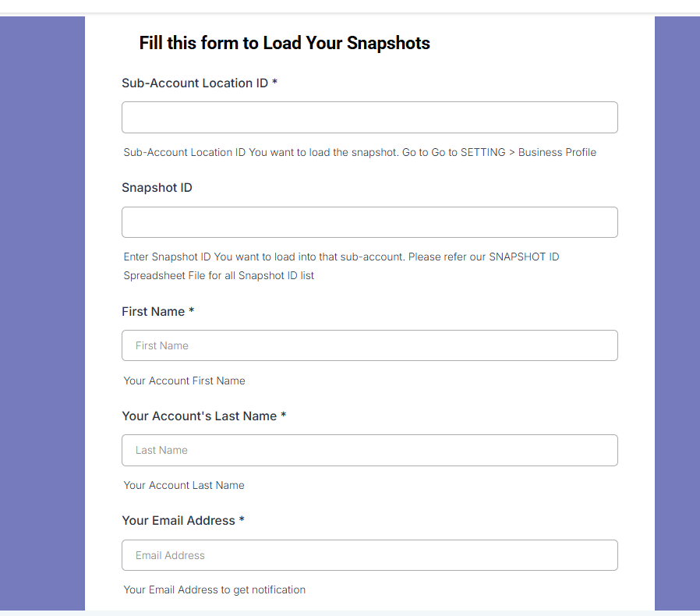
Task: Click the Sub-Account Location ID input field
Action: pos(369,118)
